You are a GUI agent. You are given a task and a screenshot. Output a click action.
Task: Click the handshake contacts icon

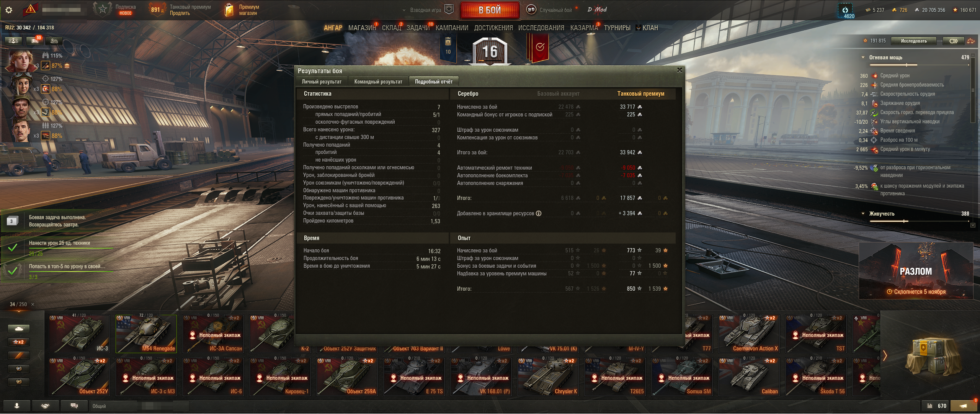pyautogui.click(x=45, y=406)
